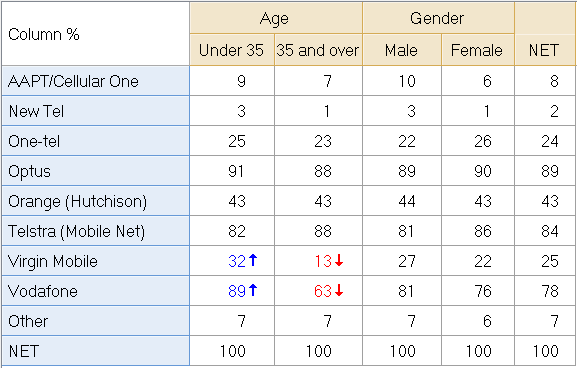Select the Male column header
The width and height of the screenshot is (577, 368).
click(x=402, y=50)
